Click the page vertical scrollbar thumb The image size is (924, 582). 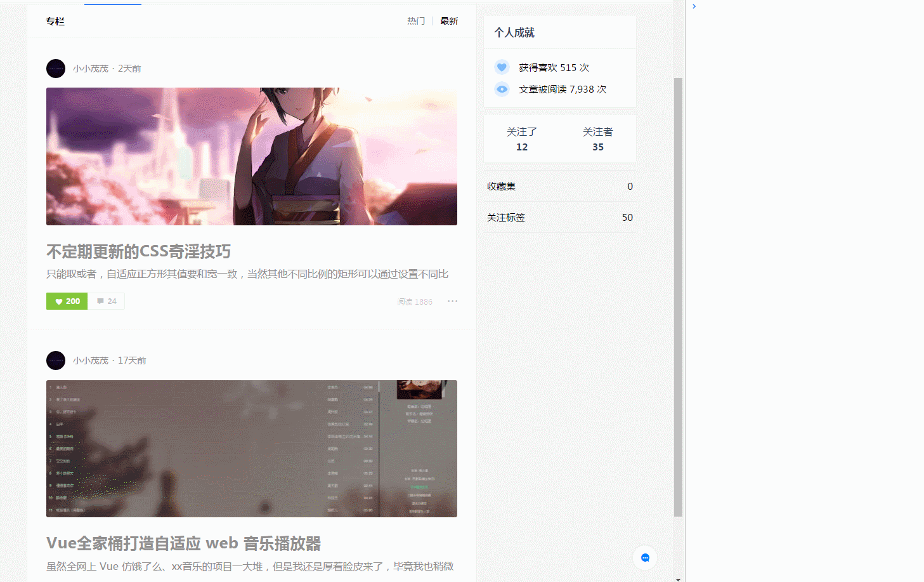tap(678, 297)
